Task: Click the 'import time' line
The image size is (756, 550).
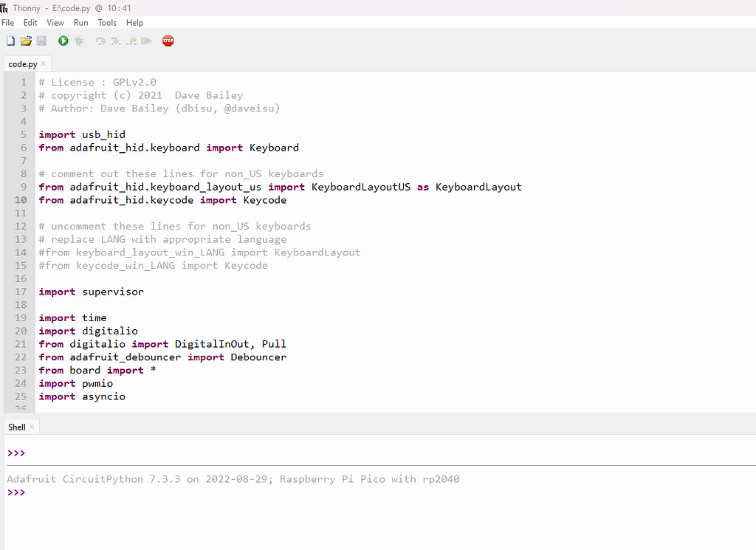Action: click(73, 318)
